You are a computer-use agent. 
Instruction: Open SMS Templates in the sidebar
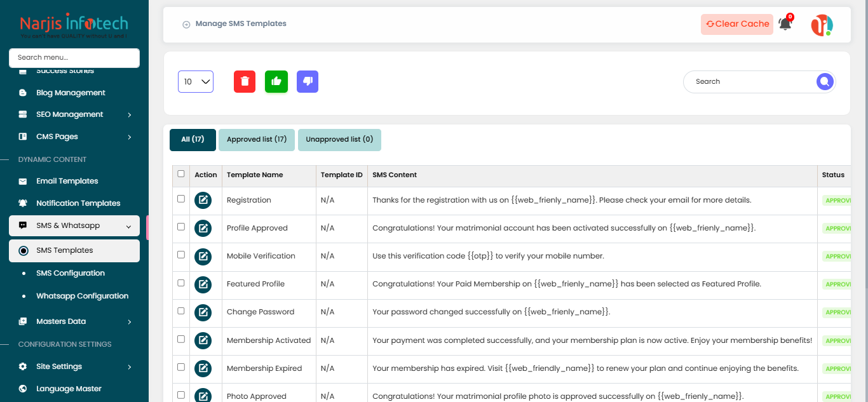click(74, 250)
